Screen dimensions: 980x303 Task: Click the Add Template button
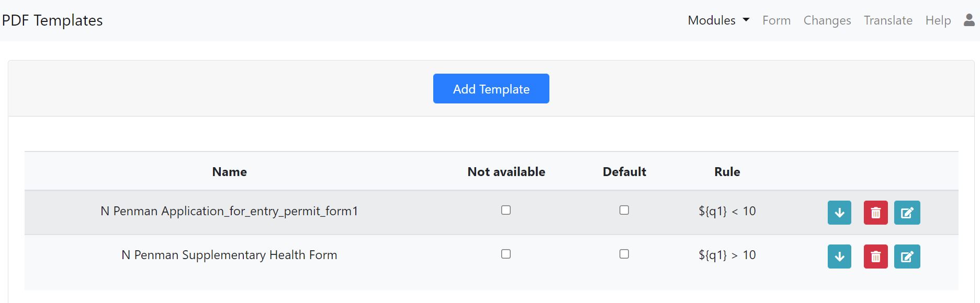[490, 88]
